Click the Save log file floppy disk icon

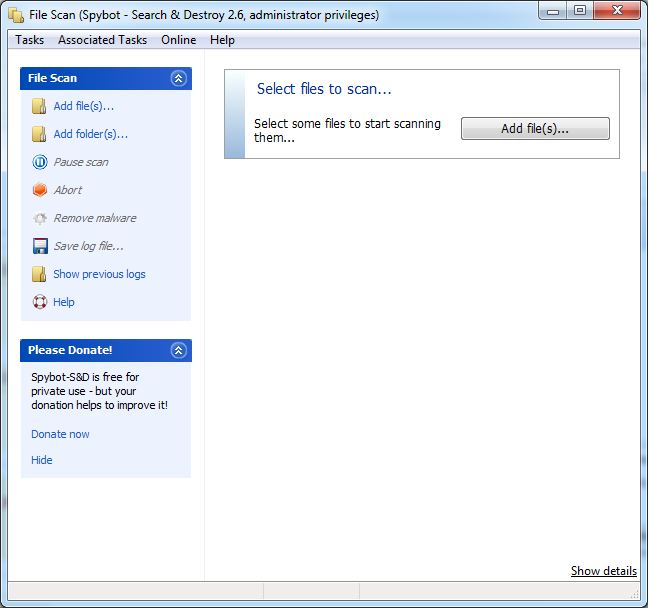point(40,246)
